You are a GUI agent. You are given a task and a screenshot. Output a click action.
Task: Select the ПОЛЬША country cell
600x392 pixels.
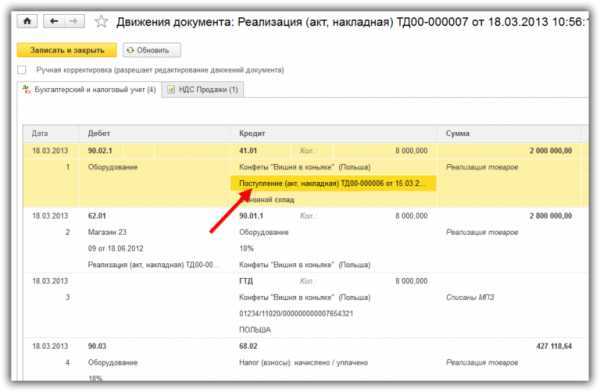pos(255,330)
